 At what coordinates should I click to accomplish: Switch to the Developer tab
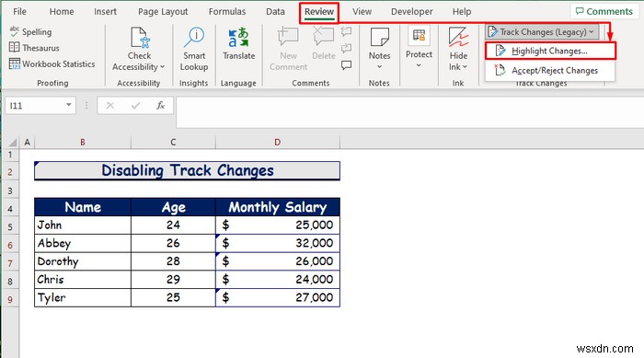[412, 12]
